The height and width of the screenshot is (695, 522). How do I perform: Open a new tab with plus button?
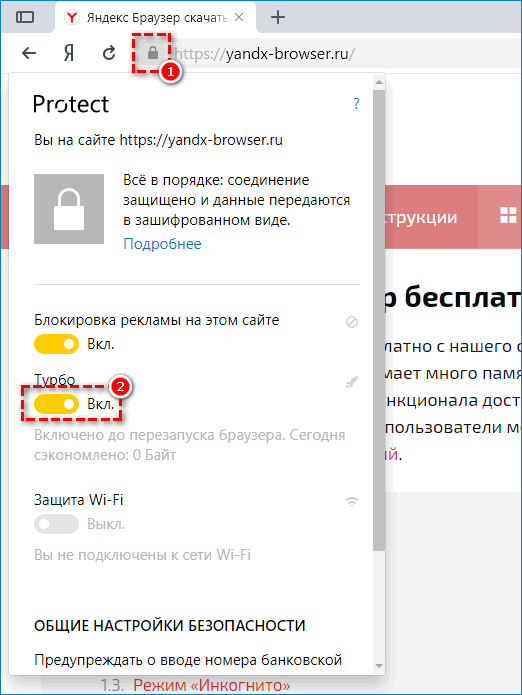pos(278,17)
